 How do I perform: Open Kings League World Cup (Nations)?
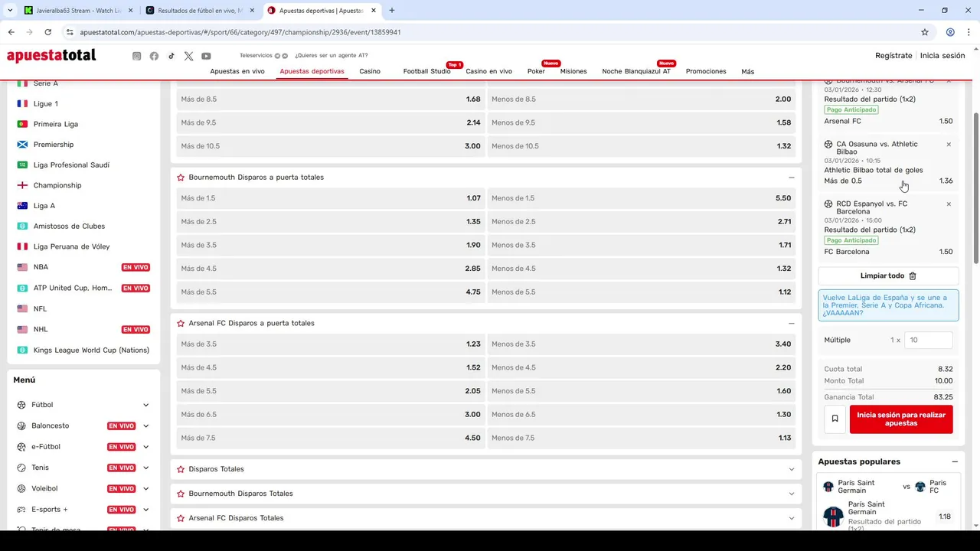pos(91,350)
